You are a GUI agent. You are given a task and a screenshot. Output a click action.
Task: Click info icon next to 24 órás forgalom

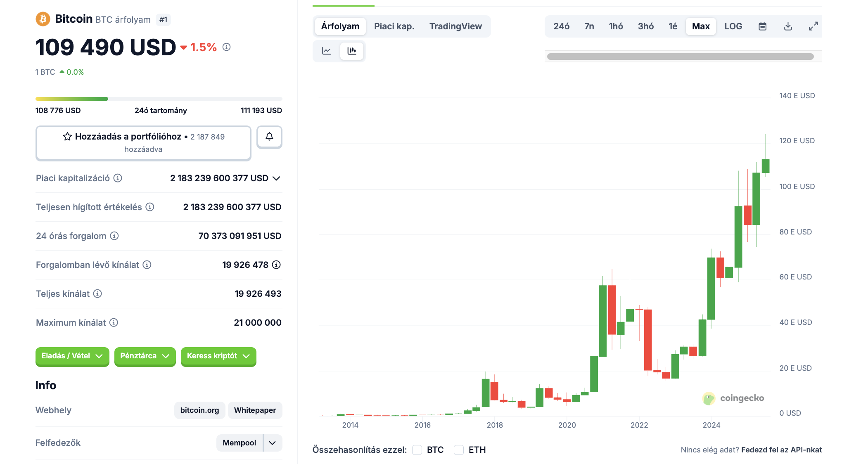[x=114, y=236]
